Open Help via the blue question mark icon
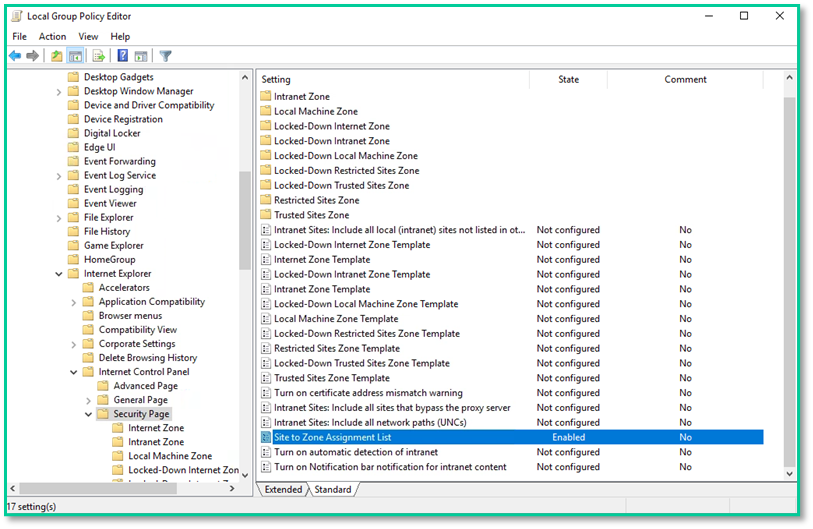The width and height of the screenshot is (813, 529). click(x=122, y=56)
